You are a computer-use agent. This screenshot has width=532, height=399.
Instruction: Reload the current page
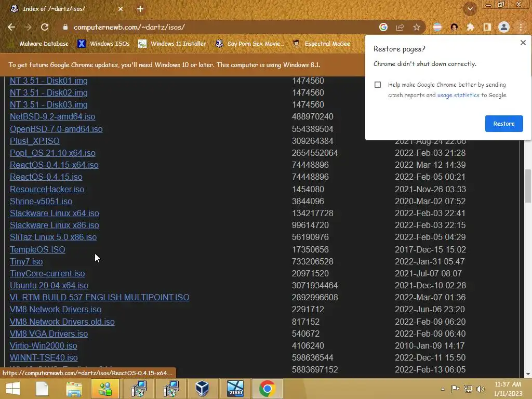45,27
